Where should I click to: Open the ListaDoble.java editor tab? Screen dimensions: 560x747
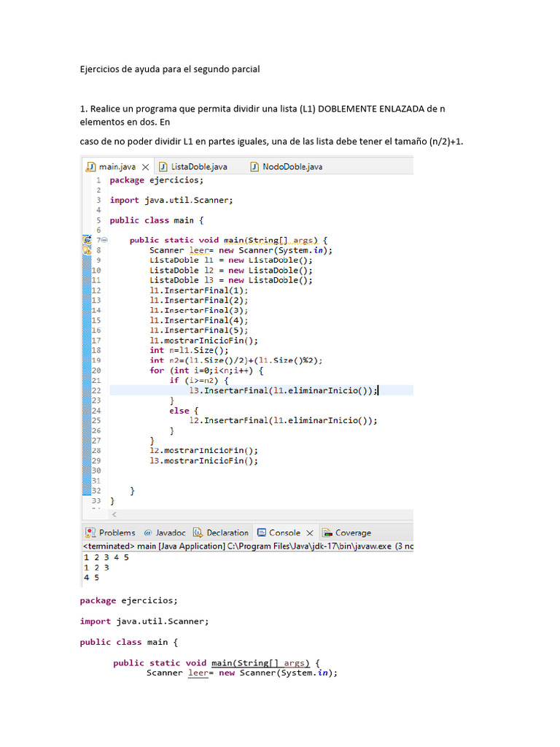198,167
